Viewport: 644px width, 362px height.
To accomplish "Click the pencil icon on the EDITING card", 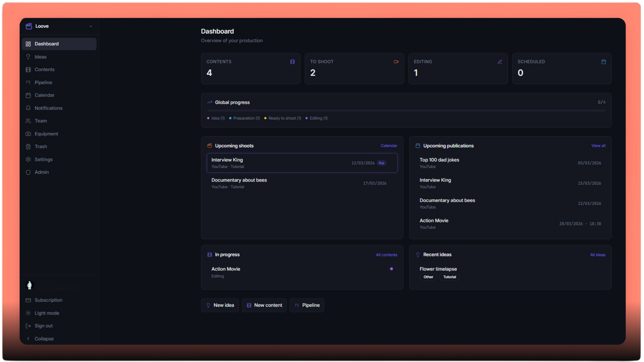I will tap(500, 62).
